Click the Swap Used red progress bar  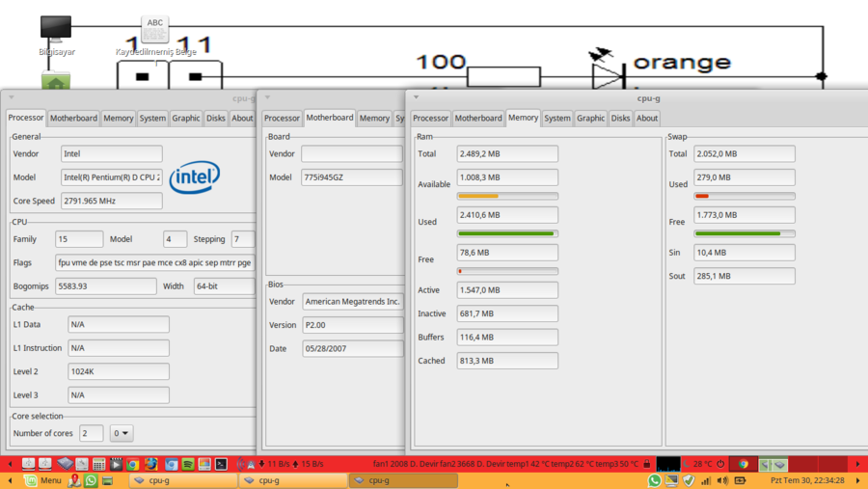[x=744, y=196]
